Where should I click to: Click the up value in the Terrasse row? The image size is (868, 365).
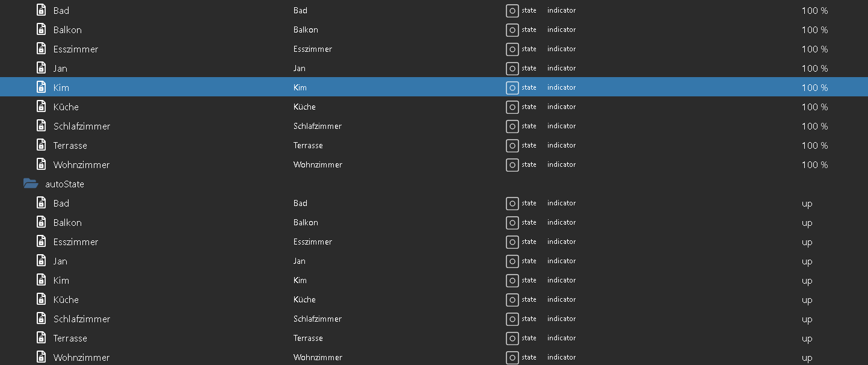(807, 338)
